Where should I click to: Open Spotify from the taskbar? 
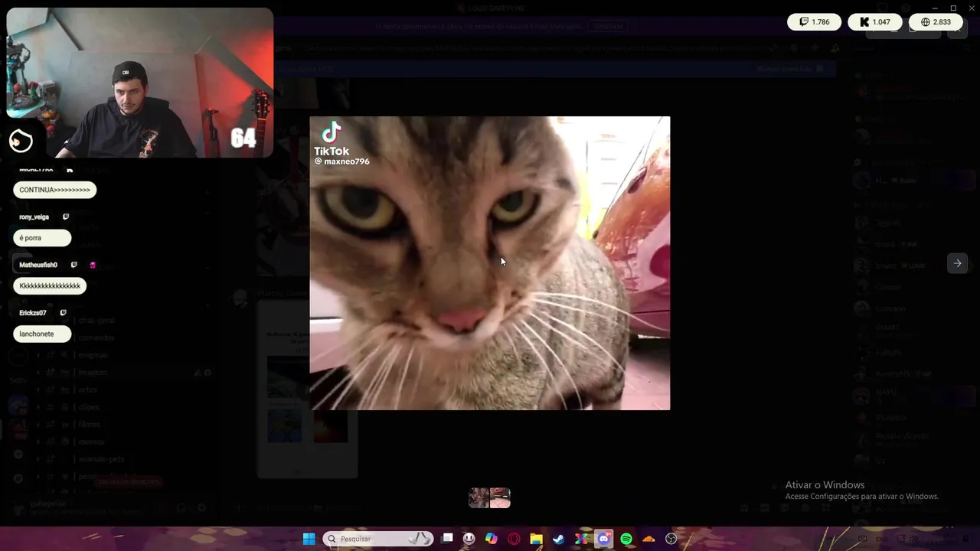[x=626, y=539]
